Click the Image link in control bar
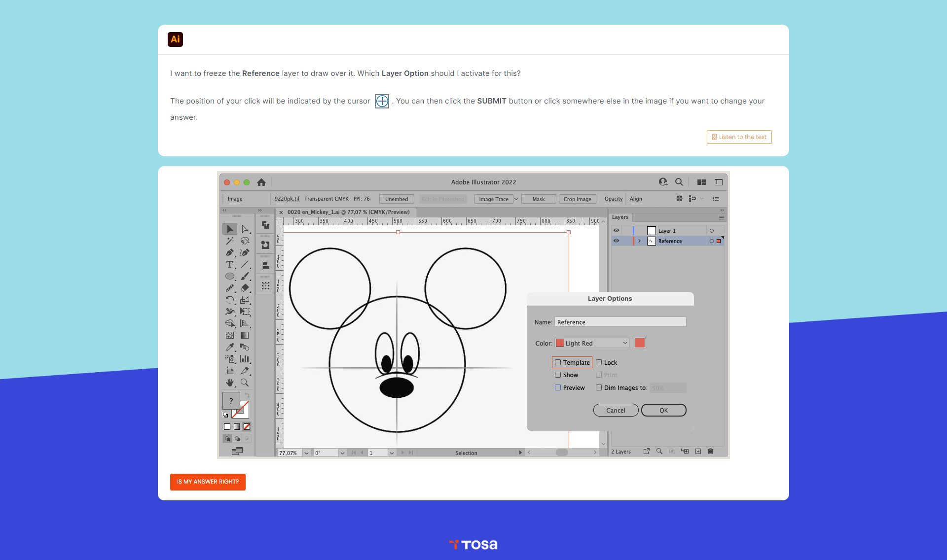The image size is (947, 560). [x=235, y=199]
